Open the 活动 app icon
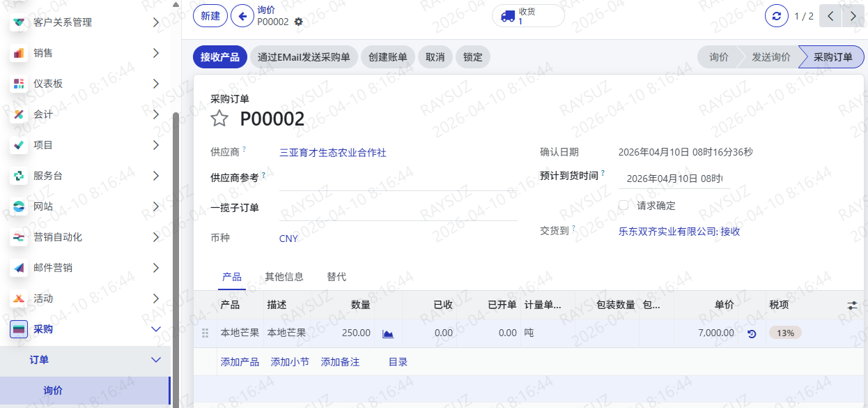The width and height of the screenshot is (868, 408). [x=19, y=299]
